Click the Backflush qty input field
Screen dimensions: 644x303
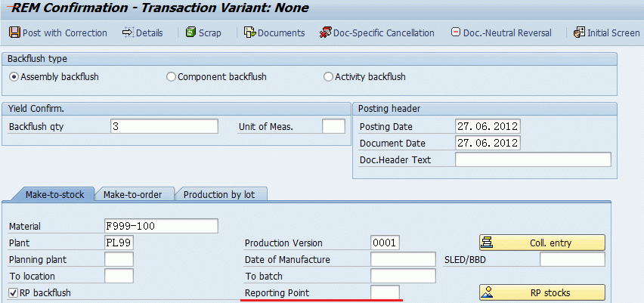[x=164, y=126]
